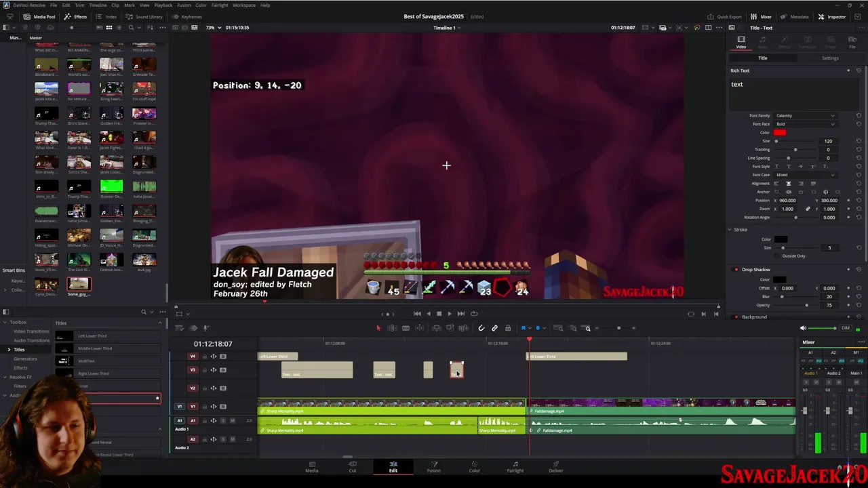
Task: Open the Deliver page
Action: coord(556,467)
